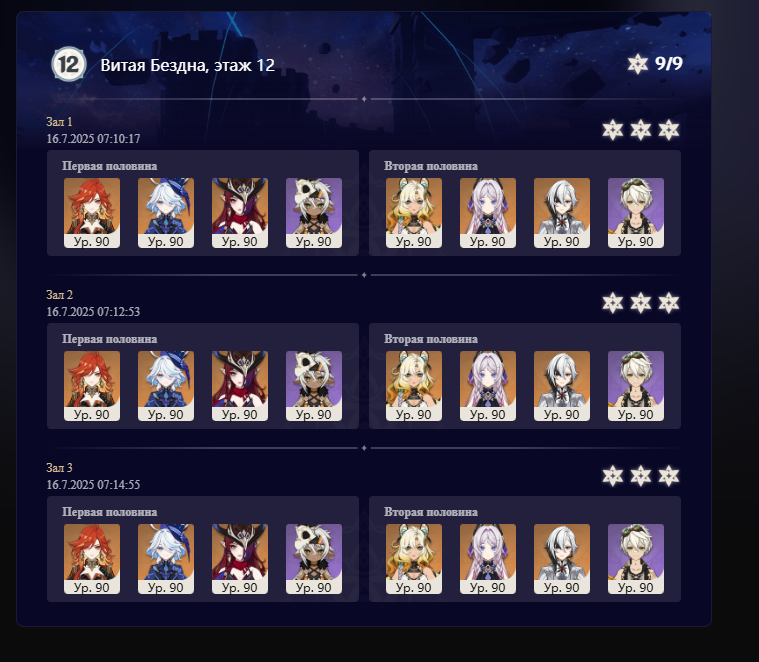Select goggles character in Зал 1 second half
The width and height of the screenshot is (759, 662).
point(636,213)
